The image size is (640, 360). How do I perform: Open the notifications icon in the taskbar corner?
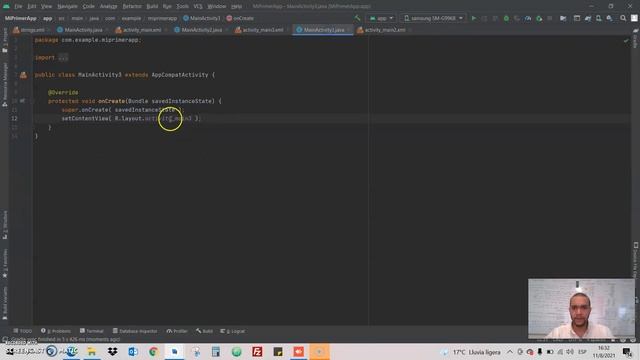click(x=627, y=352)
